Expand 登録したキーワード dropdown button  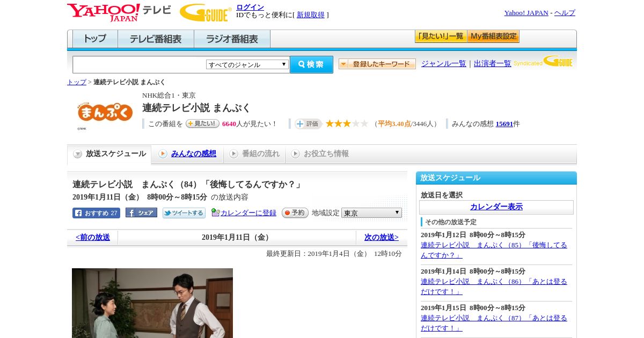(377, 64)
